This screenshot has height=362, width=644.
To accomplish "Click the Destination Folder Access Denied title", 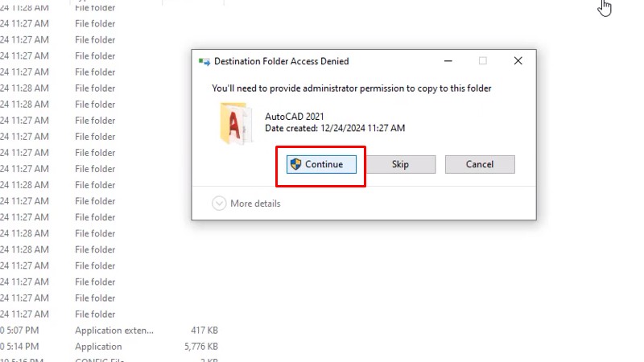I will coord(281,61).
